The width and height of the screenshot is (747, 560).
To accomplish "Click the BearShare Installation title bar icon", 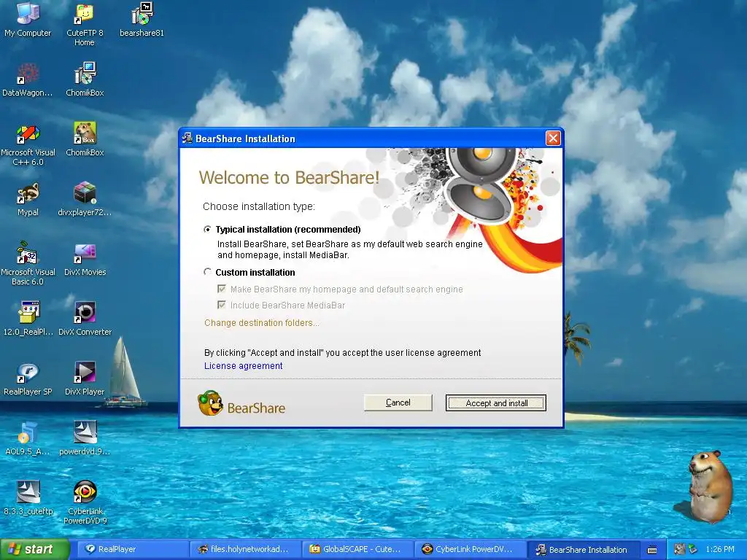I will (187, 139).
